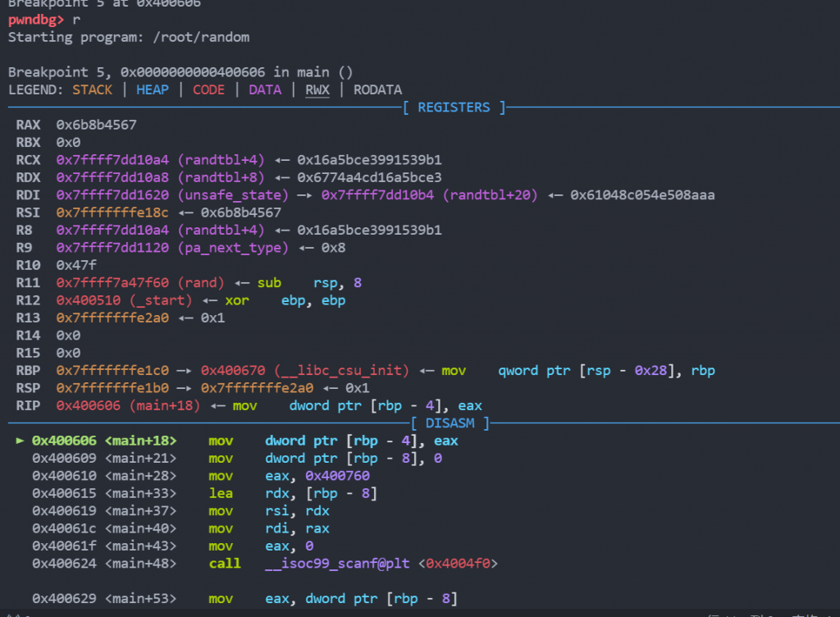
Task: Click the pwndbg> prompt text
Action: 36,20
